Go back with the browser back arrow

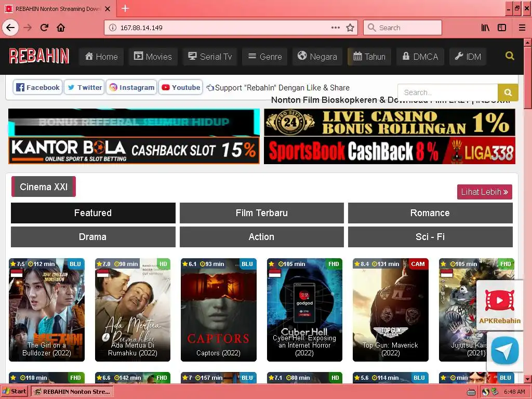[x=10, y=28]
